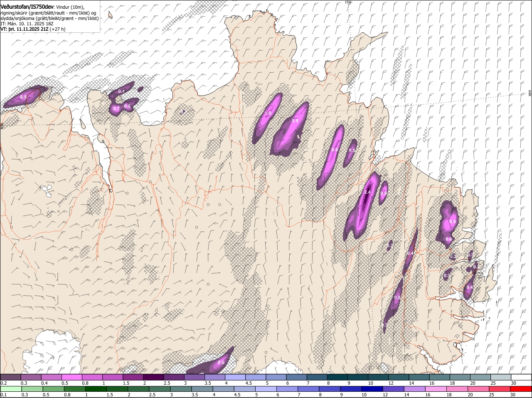532x398 pixels.
Task: Click the 0.7 precipitation value label
Action: tap(116, 109)
